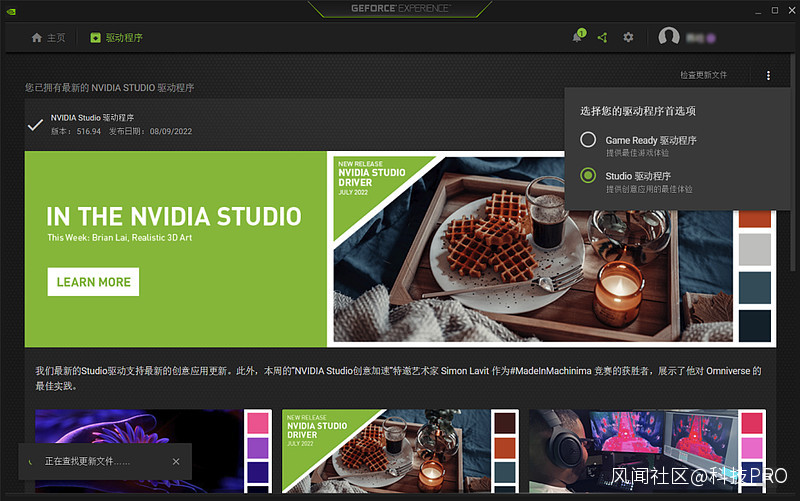The width and height of the screenshot is (800, 501).
Task: Click the waffle NVIDIA Studio Driver banner image
Action: pos(533,249)
